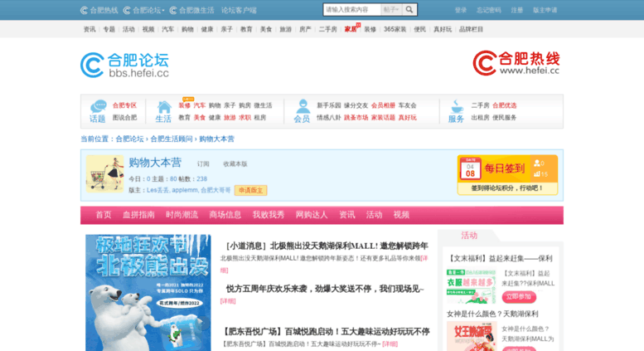Open 合肥专区 under 话题

tap(124, 105)
